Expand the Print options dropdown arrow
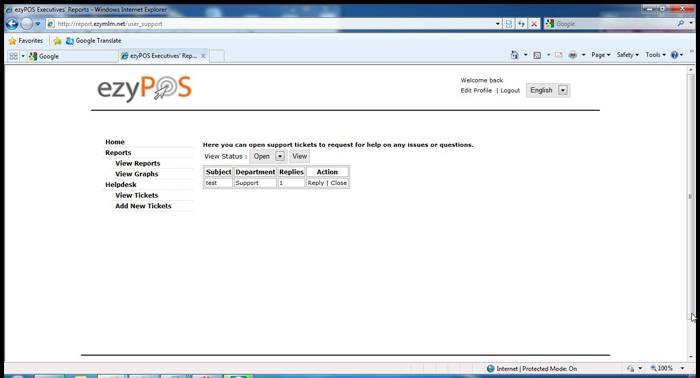Image resolution: width=700 pixels, height=378 pixels. coord(583,55)
